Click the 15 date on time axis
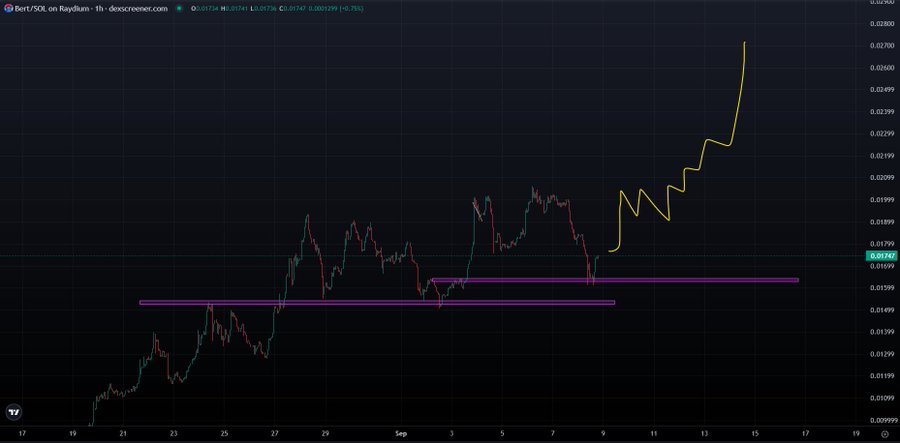The height and width of the screenshot is (443, 900). point(755,433)
